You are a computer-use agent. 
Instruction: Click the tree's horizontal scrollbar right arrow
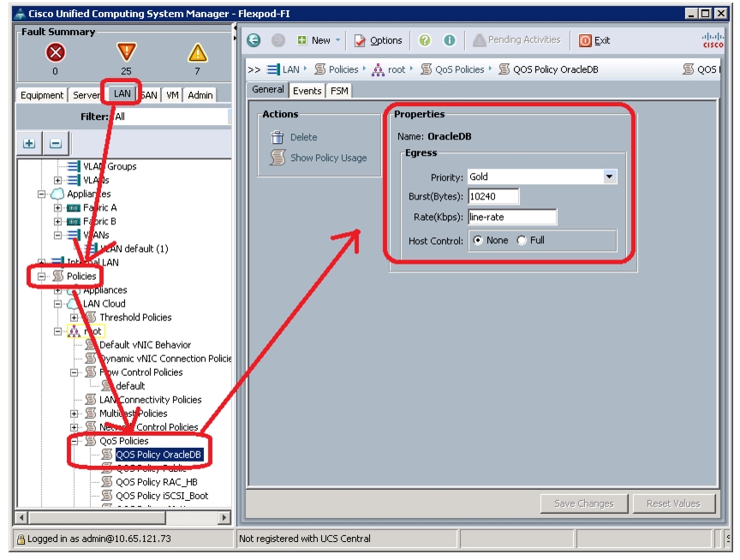point(224,517)
